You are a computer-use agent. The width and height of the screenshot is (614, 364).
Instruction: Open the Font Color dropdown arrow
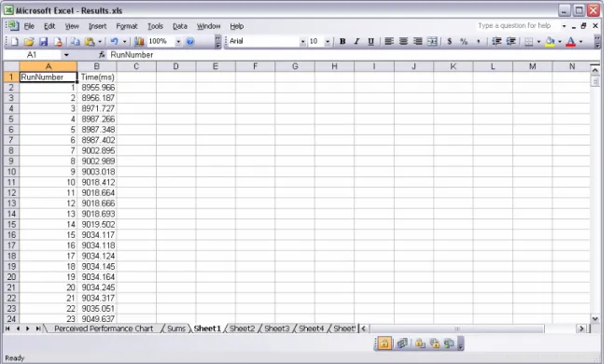tap(580, 41)
